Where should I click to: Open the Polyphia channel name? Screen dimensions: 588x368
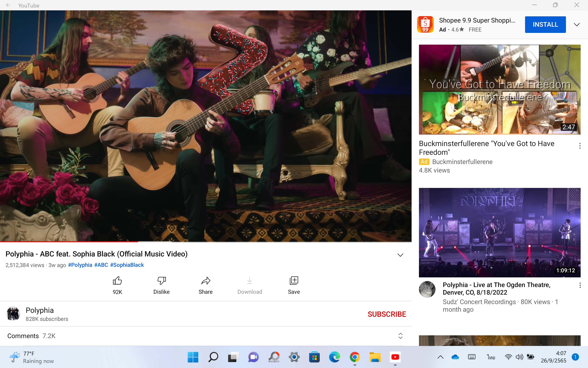click(40, 310)
